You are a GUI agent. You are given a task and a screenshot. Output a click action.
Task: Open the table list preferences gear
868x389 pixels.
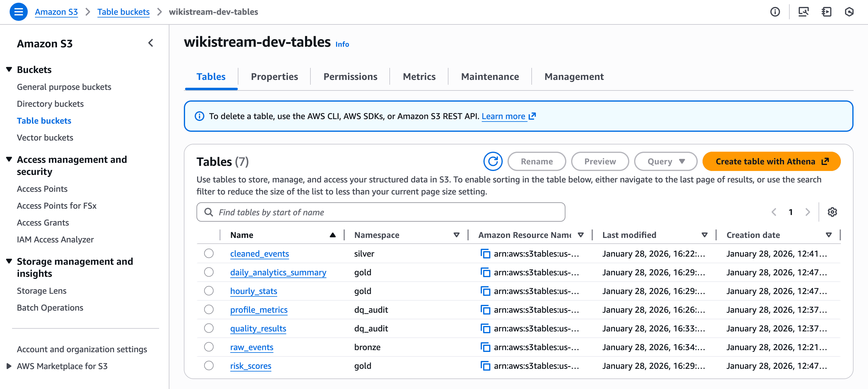pos(832,212)
